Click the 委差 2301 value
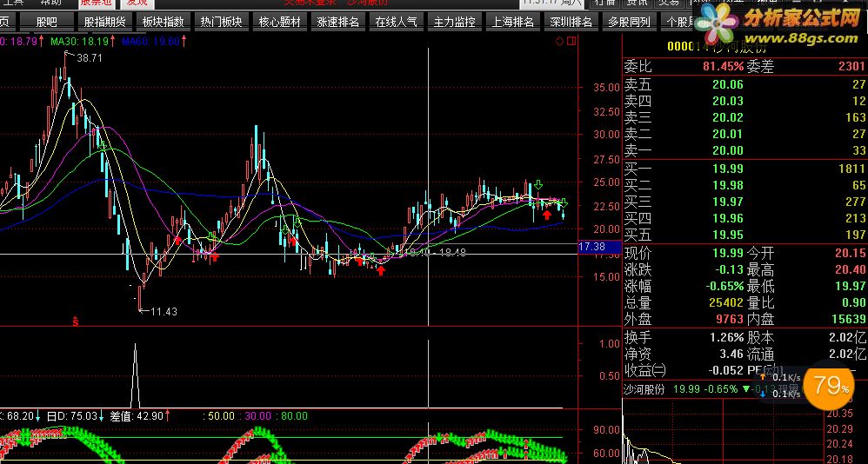868x464 pixels. coord(852,67)
